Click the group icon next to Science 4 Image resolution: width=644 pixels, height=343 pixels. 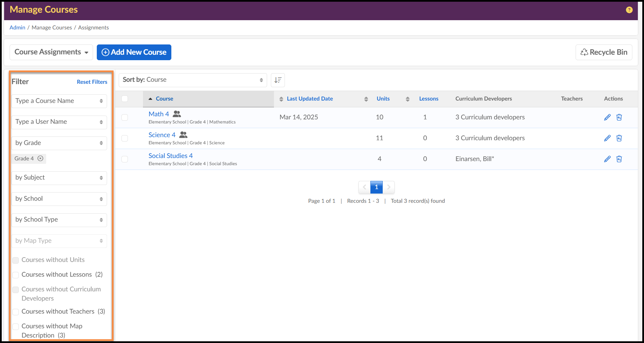183,135
